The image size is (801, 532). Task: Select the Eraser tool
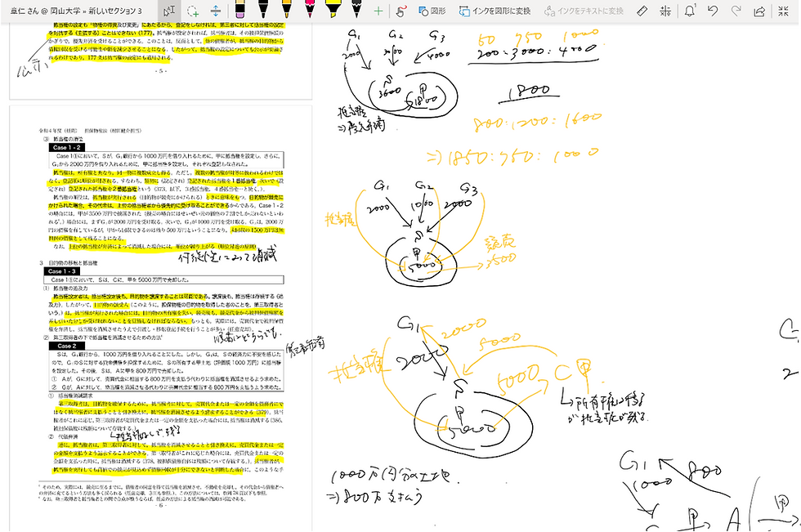coord(239,10)
